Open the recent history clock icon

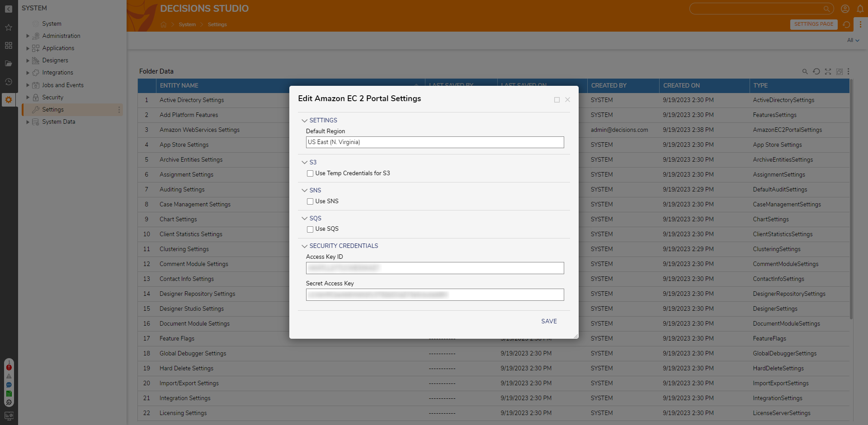click(9, 82)
